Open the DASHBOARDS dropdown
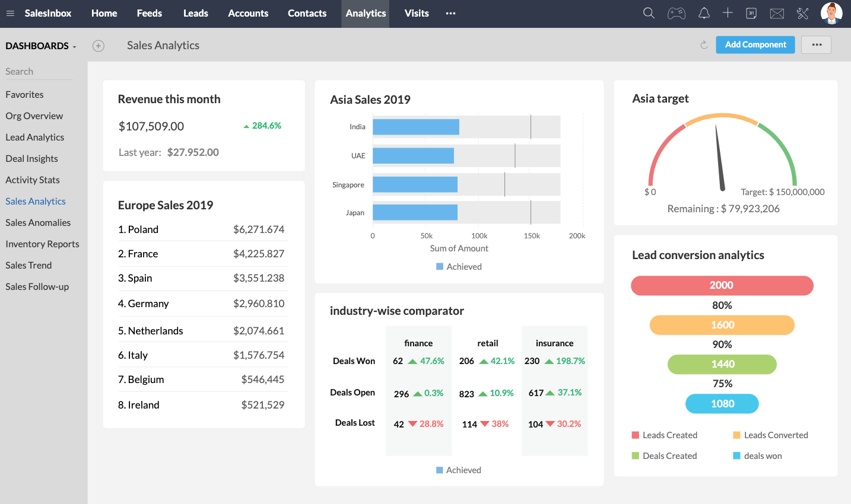851x504 pixels. pyautogui.click(x=40, y=46)
